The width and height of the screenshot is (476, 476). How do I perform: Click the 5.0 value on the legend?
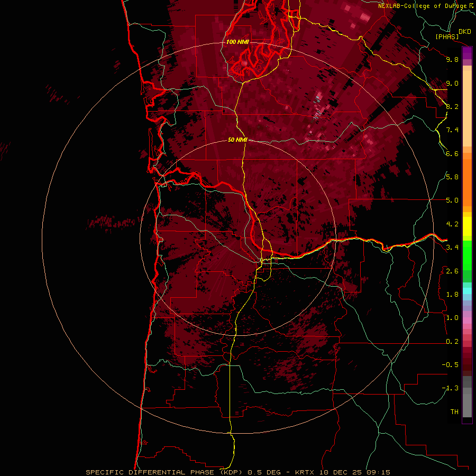(x=452, y=200)
